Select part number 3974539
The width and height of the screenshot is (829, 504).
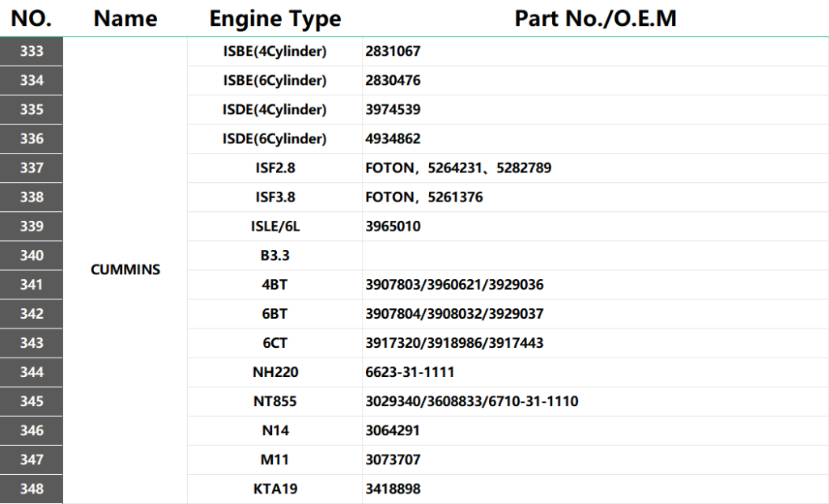[x=595, y=109]
